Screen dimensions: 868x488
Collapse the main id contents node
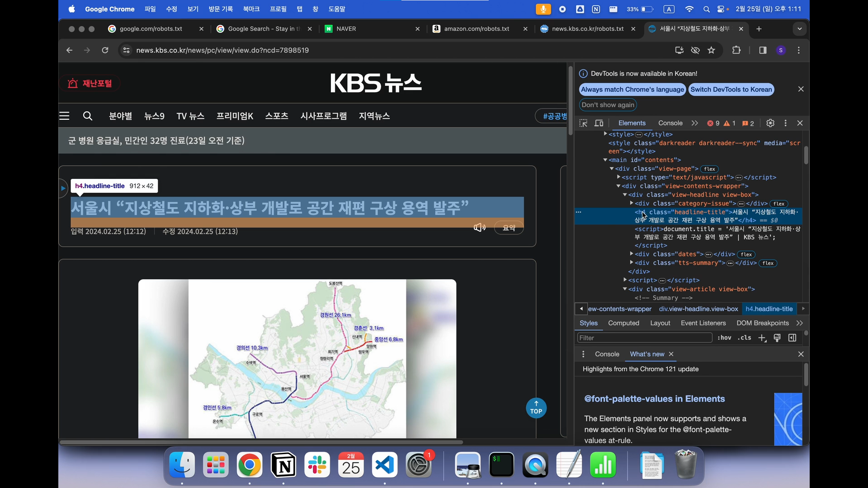coord(605,160)
